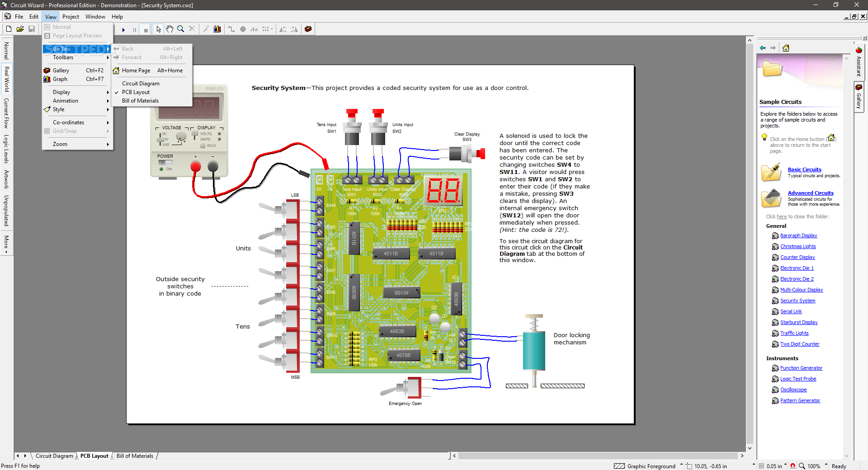Click the vertical scrollbar down arrow
Viewport: 868px width, 470px height.
pyautogui.click(x=750, y=448)
